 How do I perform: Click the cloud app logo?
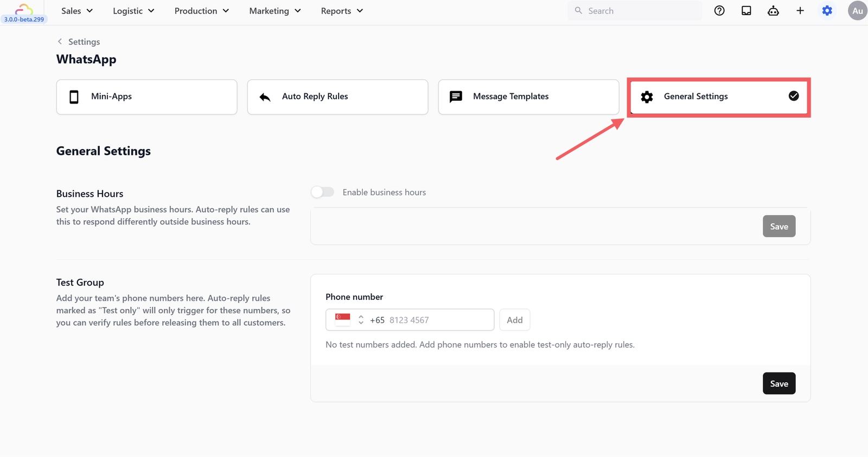coord(24,9)
